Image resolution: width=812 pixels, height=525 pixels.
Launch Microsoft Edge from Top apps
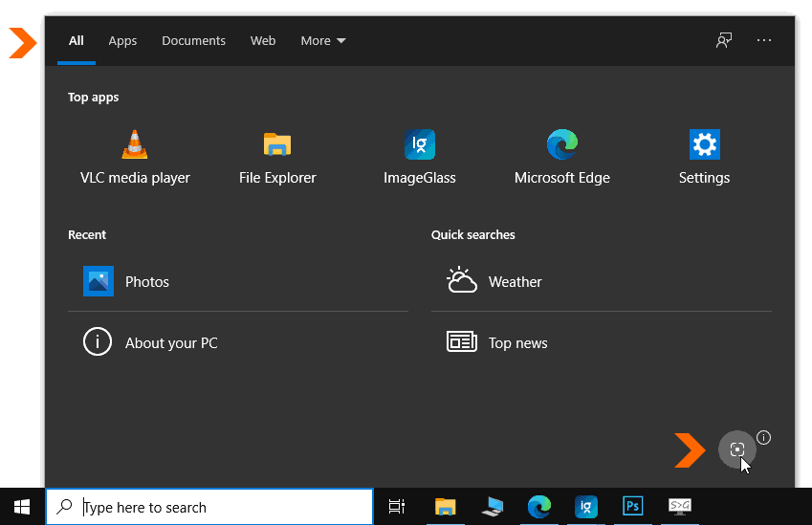[561, 158]
